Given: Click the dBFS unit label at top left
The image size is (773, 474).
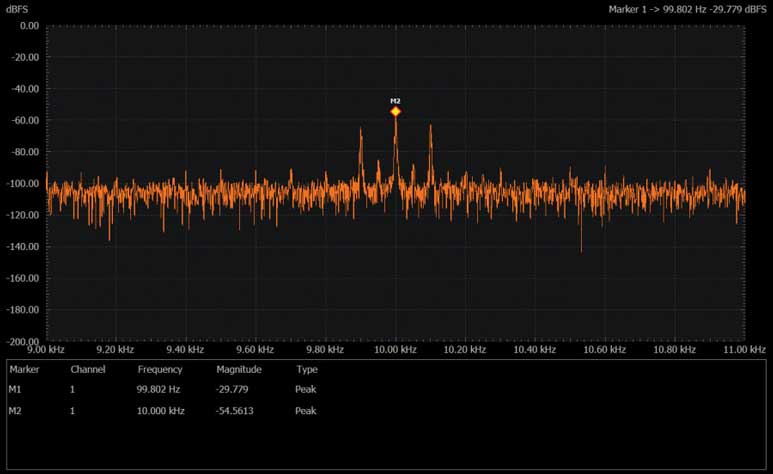Looking at the screenshot, I should [x=18, y=8].
